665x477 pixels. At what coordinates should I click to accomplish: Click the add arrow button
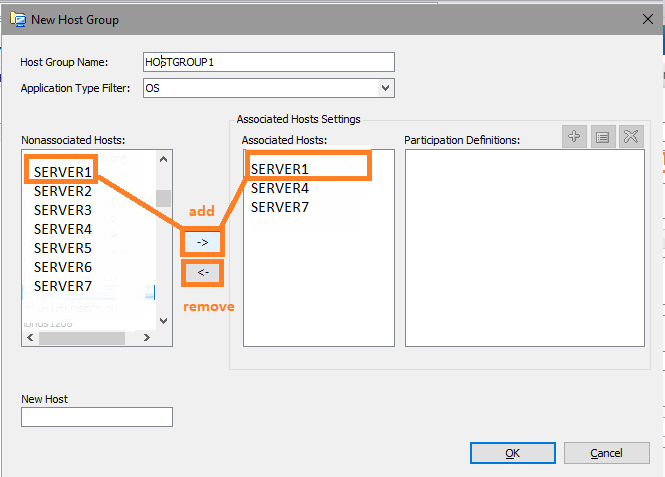pyautogui.click(x=203, y=241)
